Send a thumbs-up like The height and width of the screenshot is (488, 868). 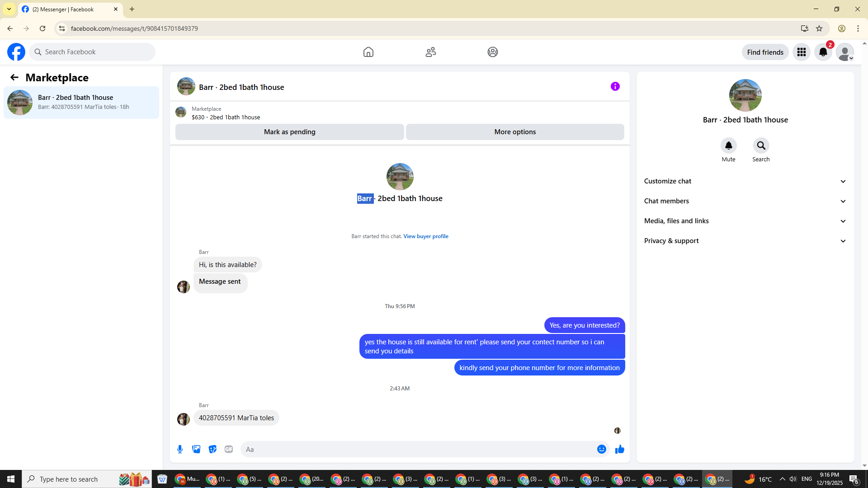[x=619, y=449]
